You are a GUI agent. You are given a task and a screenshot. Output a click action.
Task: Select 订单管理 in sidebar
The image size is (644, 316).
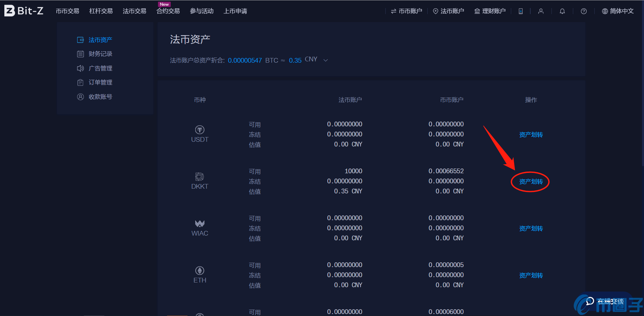[x=100, y=82]
